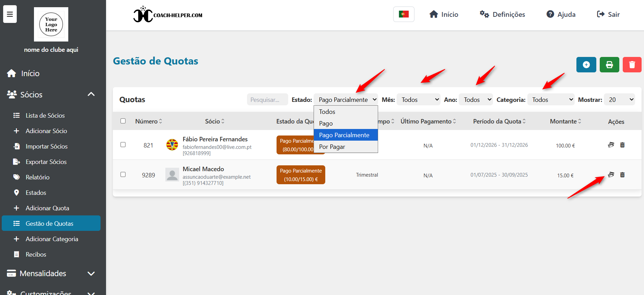Click the Pesquisar search field
The image size is (644, 295).
click(x=267, y=100)
